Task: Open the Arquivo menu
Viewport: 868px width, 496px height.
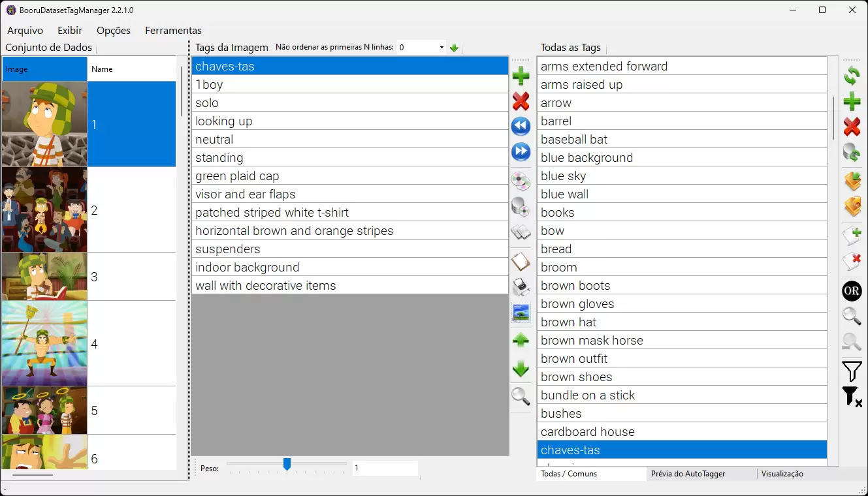Action: point(25,31)
